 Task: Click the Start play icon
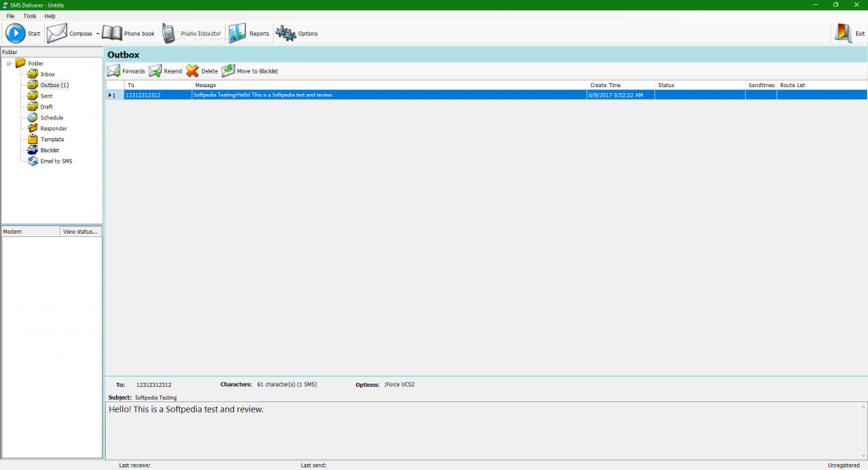(16, 34)
